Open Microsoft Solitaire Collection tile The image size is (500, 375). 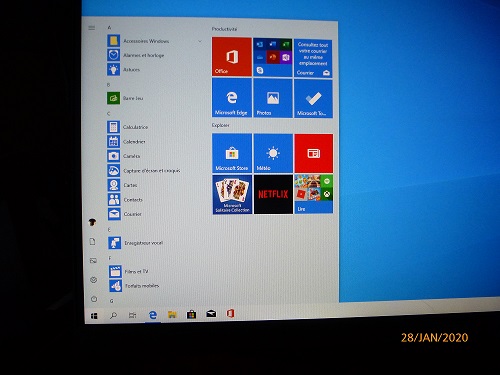(232, 194)
